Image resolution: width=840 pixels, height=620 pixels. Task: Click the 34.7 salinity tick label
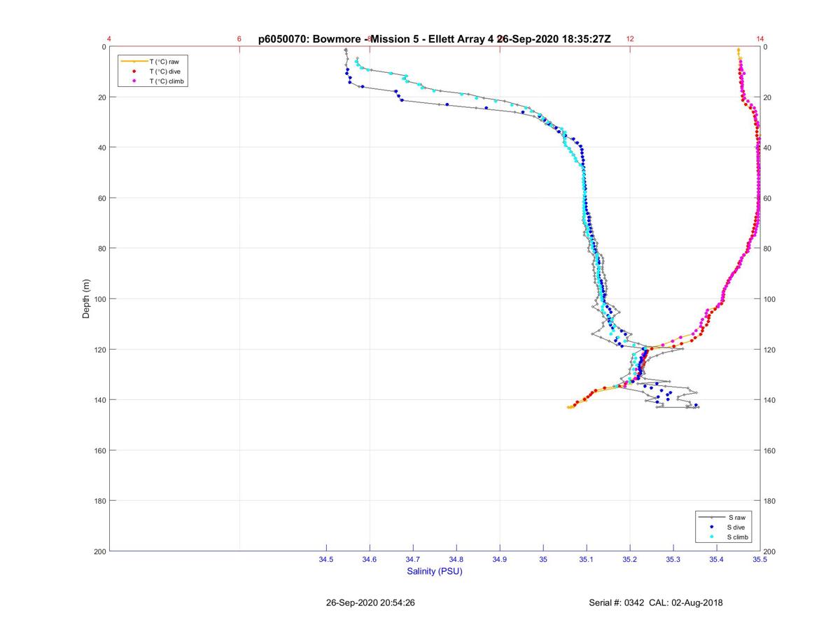pos(413,560)
